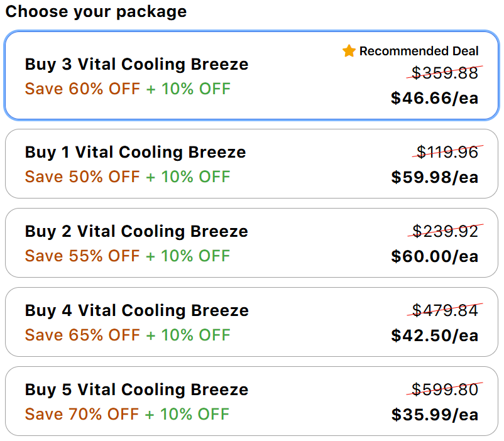Click the $42.50/ea price label
The height and width of the screenshot is (441, 504).
click(x=435, y=335)
